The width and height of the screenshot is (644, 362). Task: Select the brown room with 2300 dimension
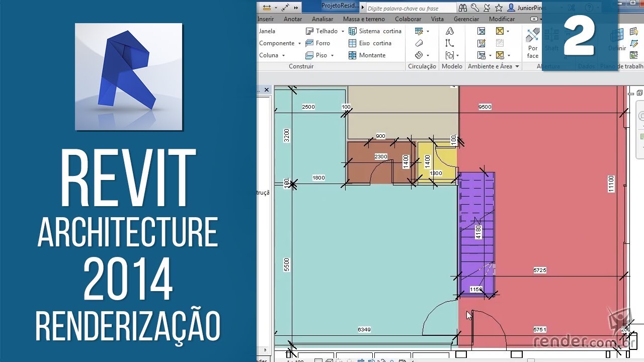pos(381,163)
